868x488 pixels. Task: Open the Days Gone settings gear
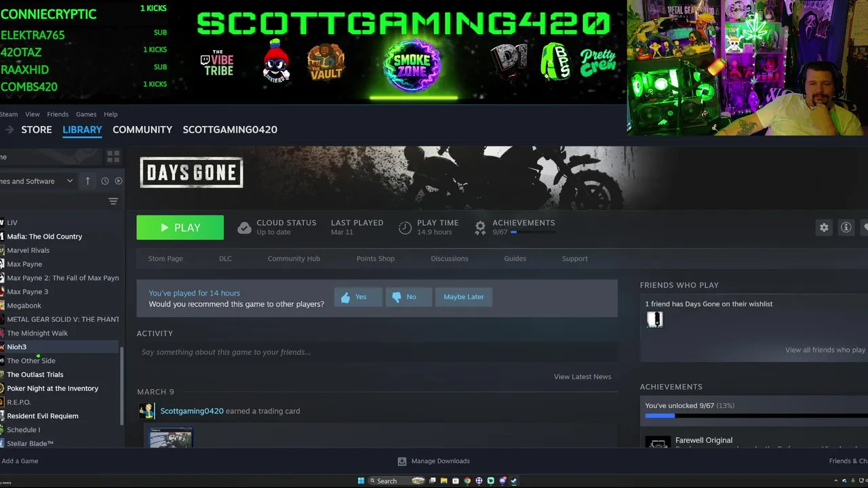coord(824,228)
